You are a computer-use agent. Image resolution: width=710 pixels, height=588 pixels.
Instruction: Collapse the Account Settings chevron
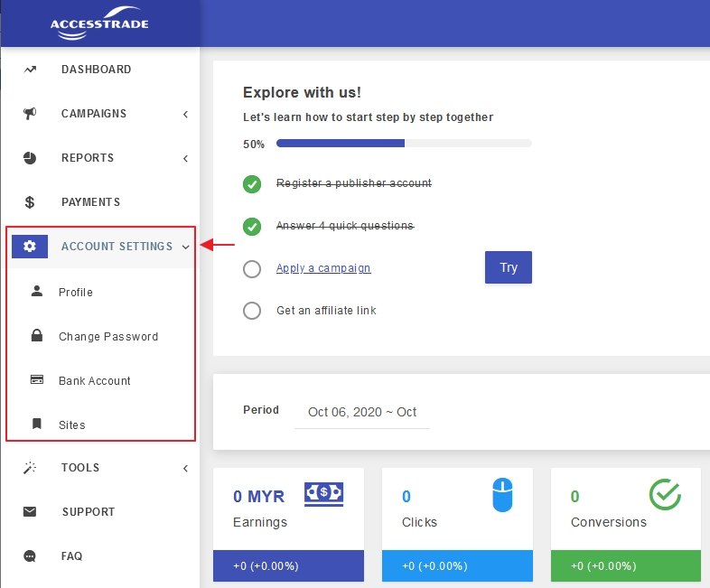[x=186, y=247]
